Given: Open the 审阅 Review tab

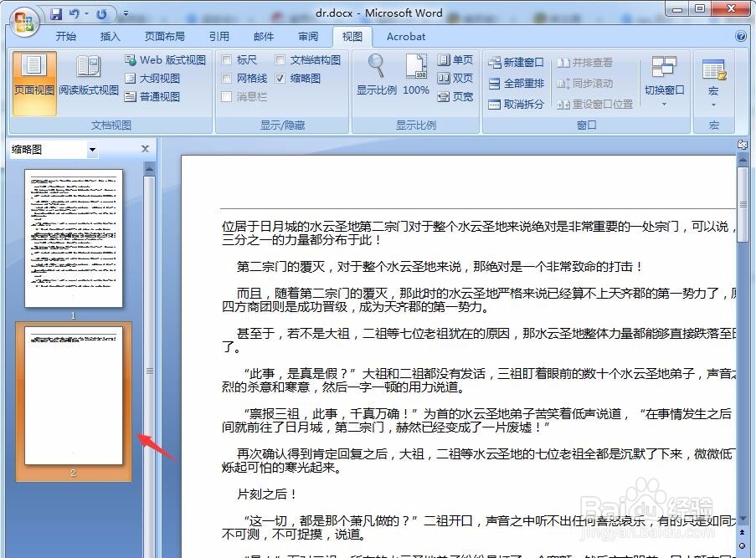Looking at the screenshot, I should 307,37.
